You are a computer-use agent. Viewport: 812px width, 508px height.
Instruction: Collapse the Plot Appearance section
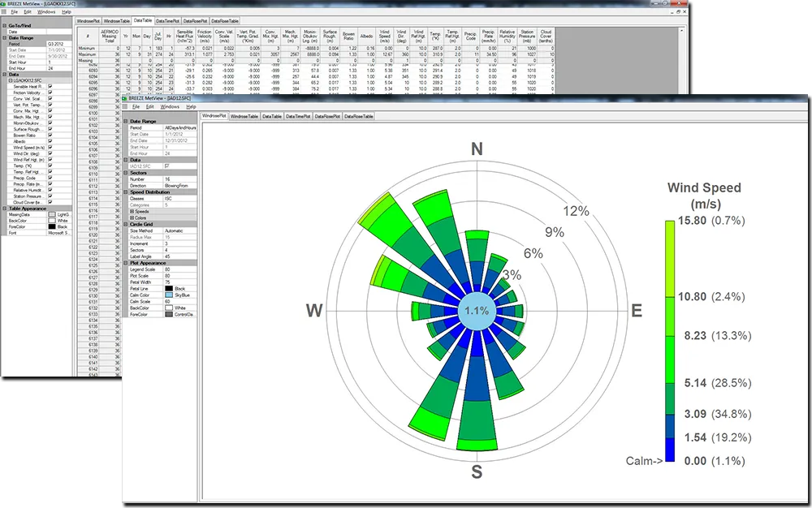[127, 262]
